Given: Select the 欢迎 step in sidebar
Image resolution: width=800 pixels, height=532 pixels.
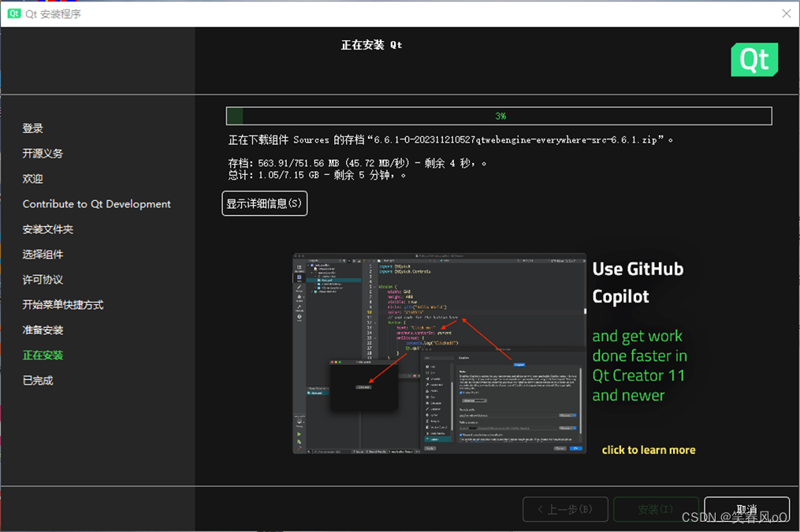Looking at the screenshot, I should (32, 179).
